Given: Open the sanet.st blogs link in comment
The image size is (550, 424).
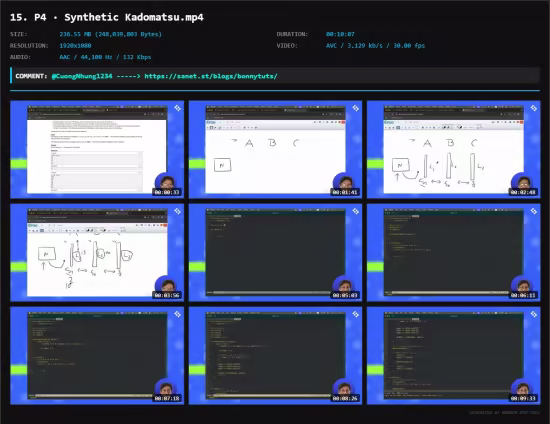Looking at the screenshot, I should [x=211, y=76].
